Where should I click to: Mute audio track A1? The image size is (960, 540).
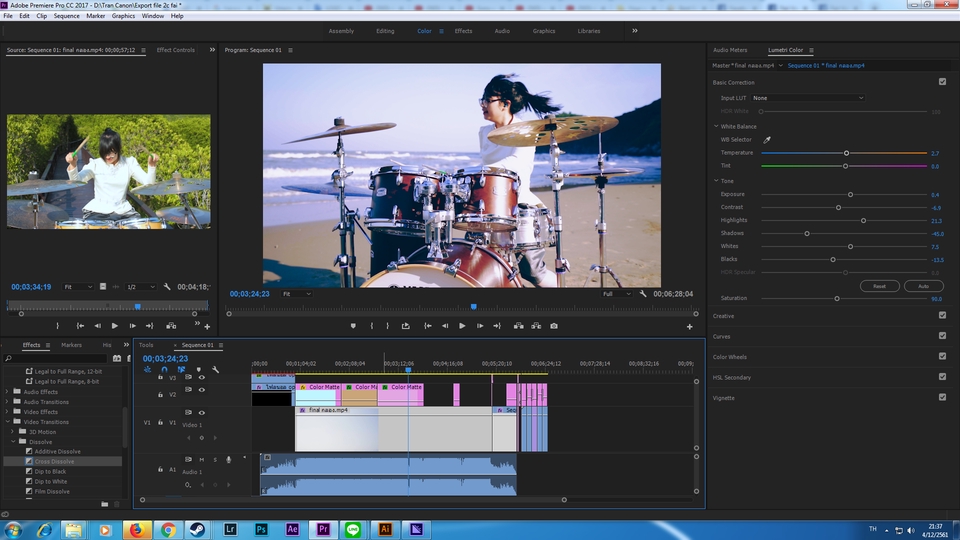click(x=201, y=460)
